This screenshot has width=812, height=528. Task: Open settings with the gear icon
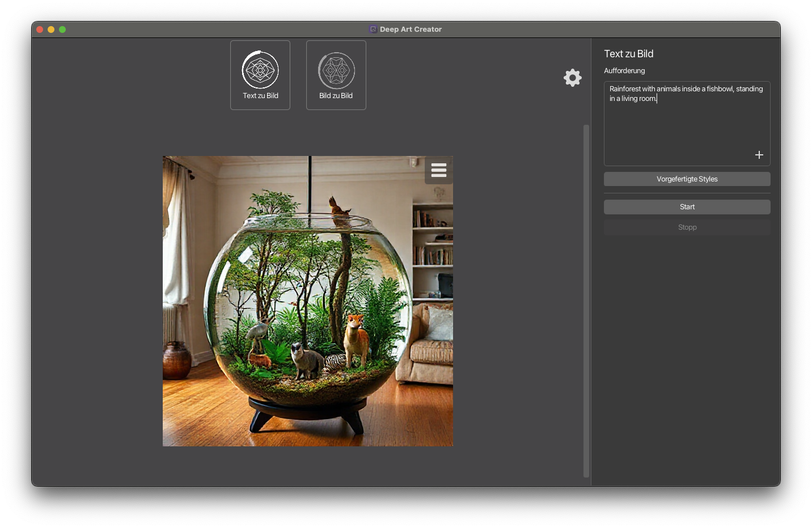pos(573,78)
